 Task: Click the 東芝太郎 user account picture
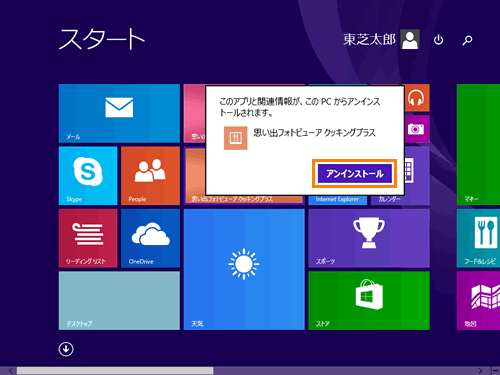pos(410,39)
